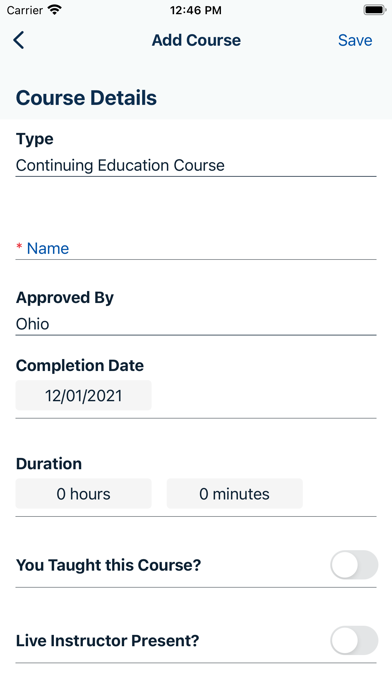The height and width of the screenshot is (696, 392).
Task: Tap the battery icon in status bar
Action: click(x=375, y=10)
